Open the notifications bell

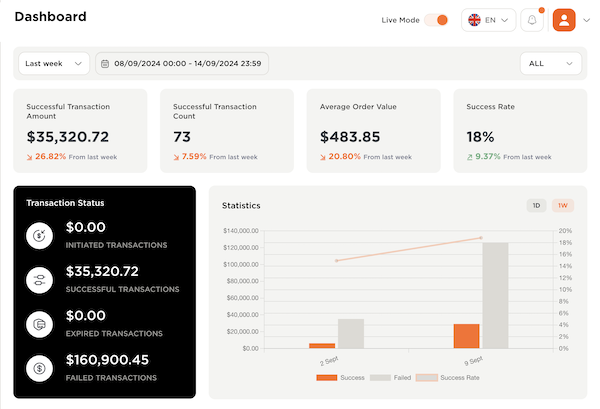(532, 20)
